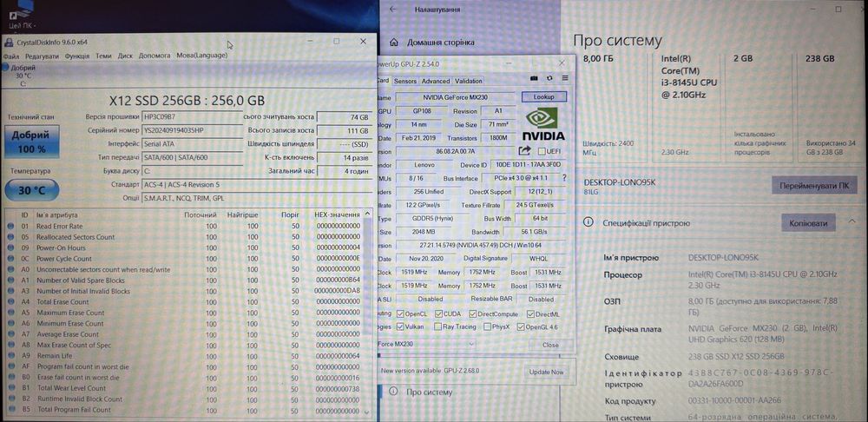This screenshot has height=422, width=868.
Task: Toggle the PhysX checkbox
Action: click(x=487, y=326)
